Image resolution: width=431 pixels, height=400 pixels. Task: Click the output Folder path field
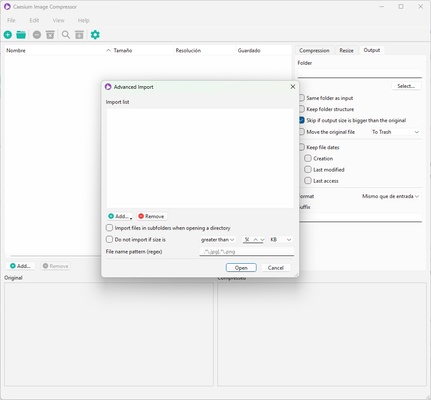[360, 73]
